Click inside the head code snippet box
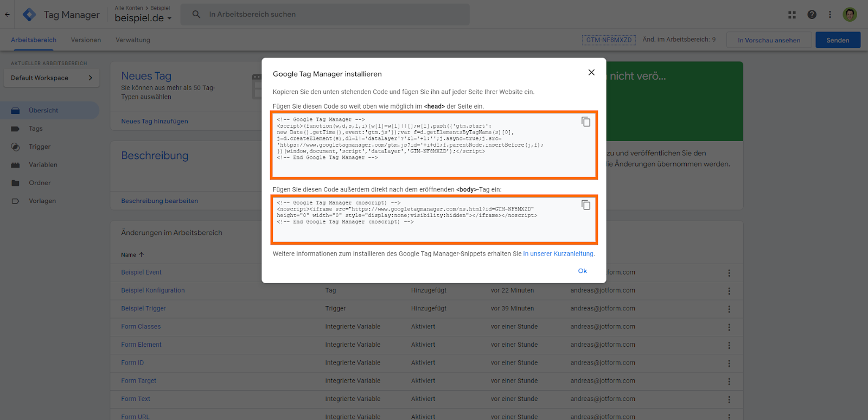This screenshot has height=420, width=868. (434, 145)
